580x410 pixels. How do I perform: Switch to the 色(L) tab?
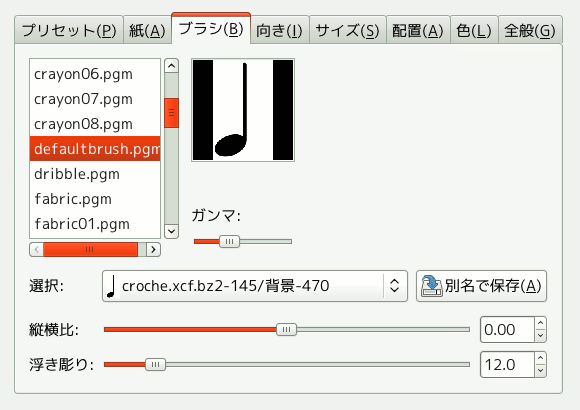(474, 30)
